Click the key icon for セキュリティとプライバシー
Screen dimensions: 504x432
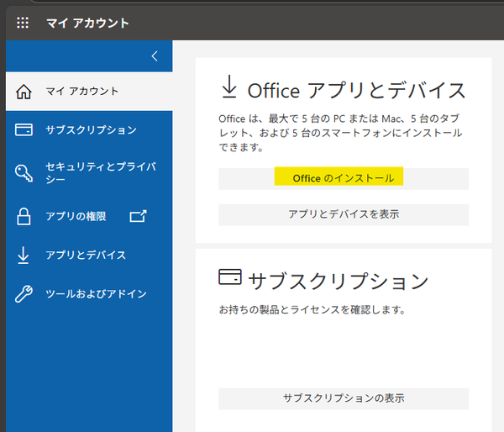point(24,173)
